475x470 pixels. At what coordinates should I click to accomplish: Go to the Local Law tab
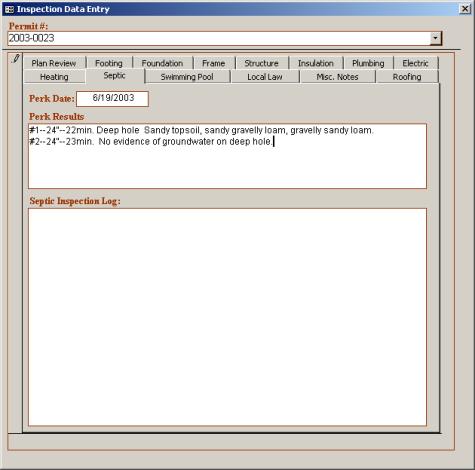(265, 77)
